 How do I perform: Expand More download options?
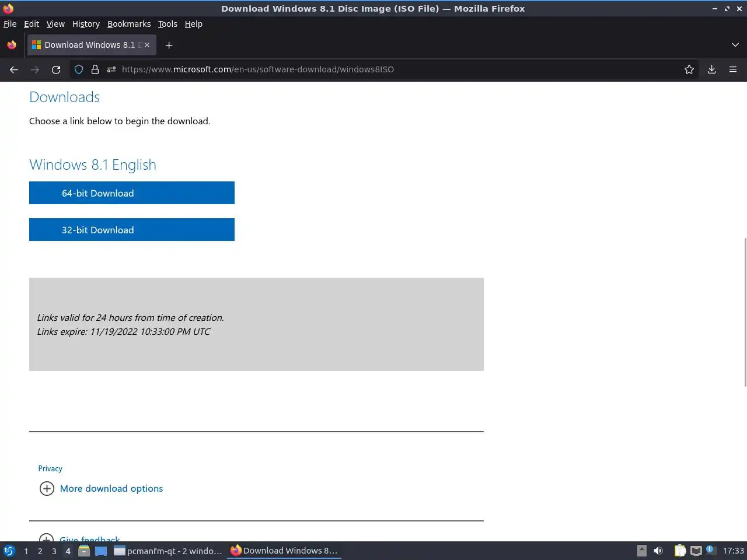(101, 488)
